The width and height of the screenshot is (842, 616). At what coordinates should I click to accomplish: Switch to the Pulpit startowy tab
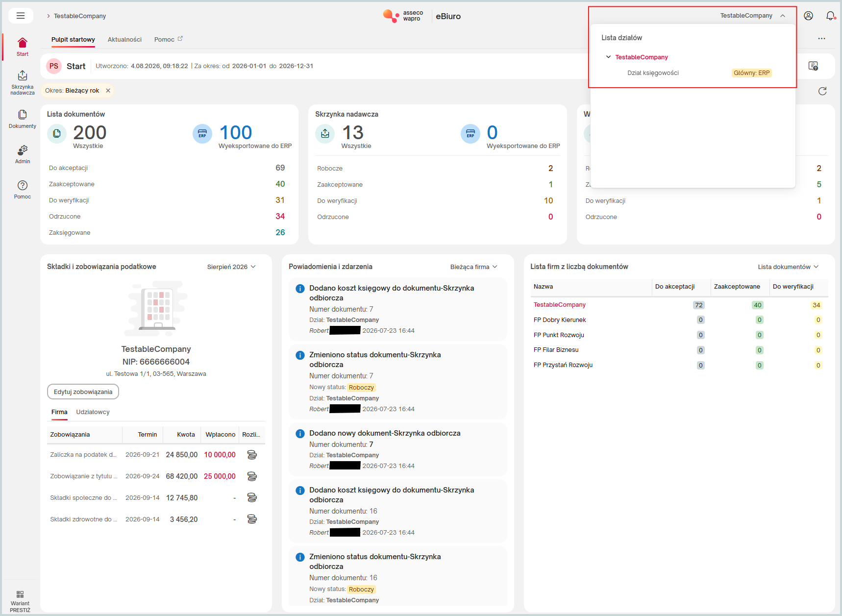point(73,40)
